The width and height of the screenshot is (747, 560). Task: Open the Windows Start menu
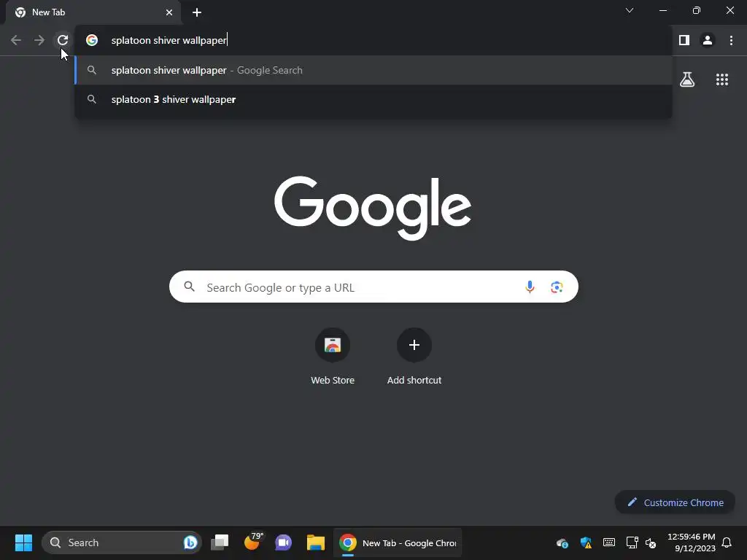pyautogui.click(x=23, y=542)
